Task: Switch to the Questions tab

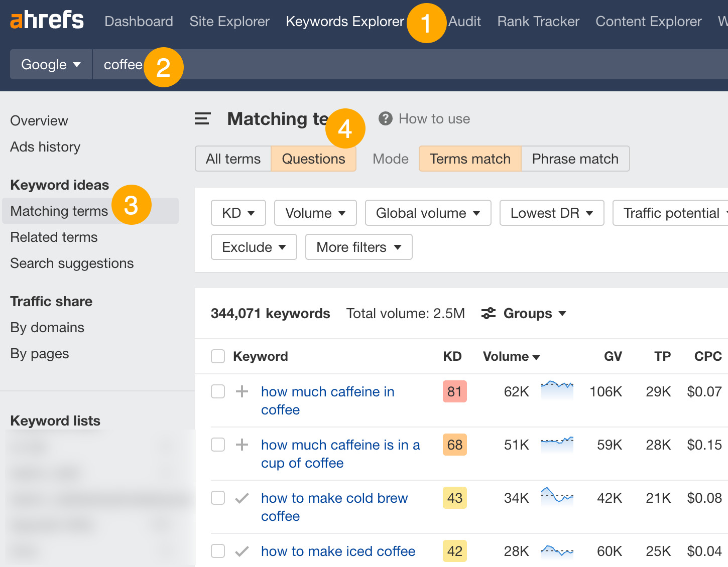Action: pos(313,159)
